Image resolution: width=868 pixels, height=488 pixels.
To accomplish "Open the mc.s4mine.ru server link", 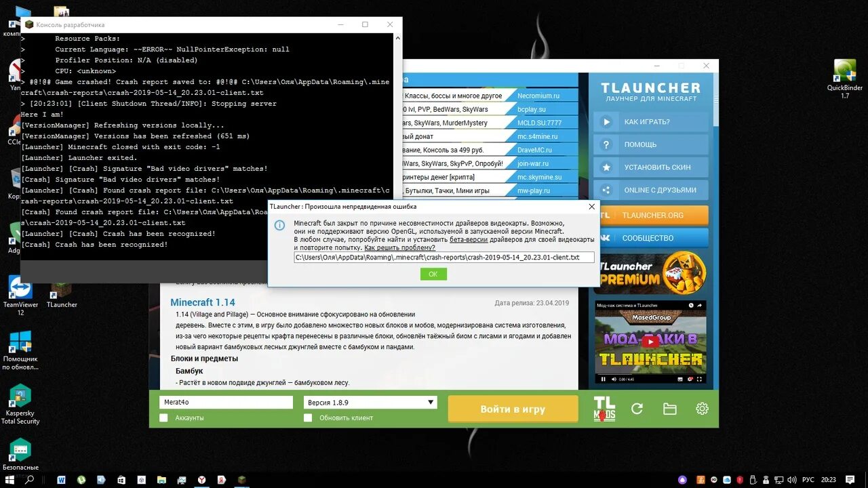I will coord(538,137).
